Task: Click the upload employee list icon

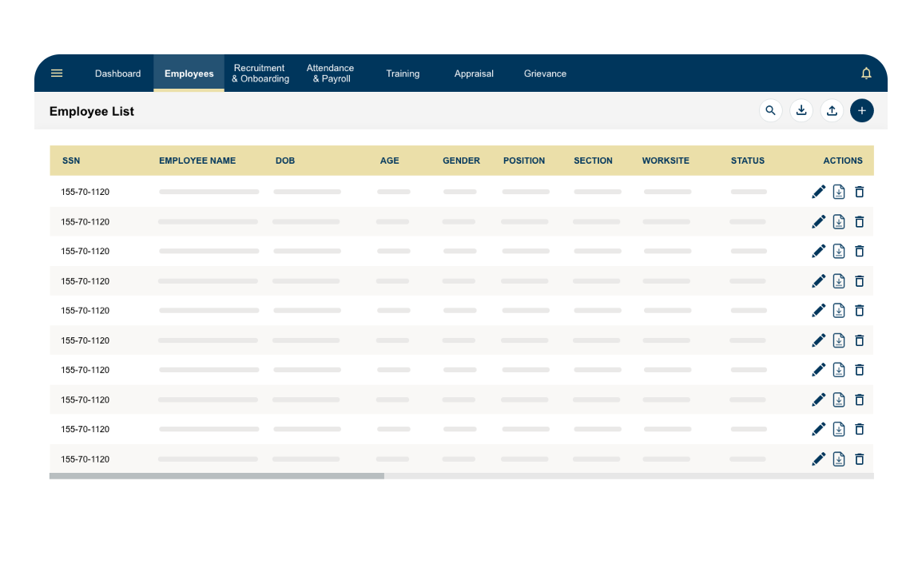Action: pos(832,111)
